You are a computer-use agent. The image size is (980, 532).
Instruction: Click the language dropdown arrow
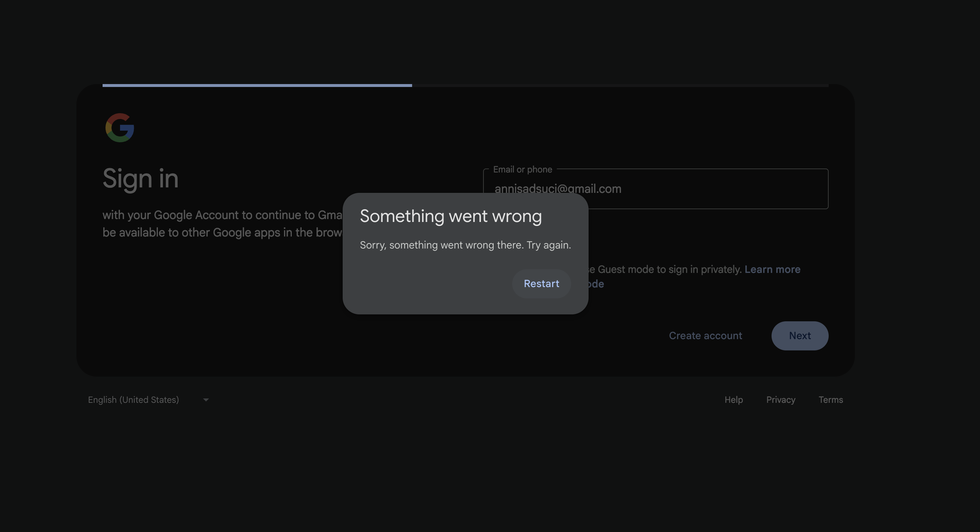tap(206, 400)
